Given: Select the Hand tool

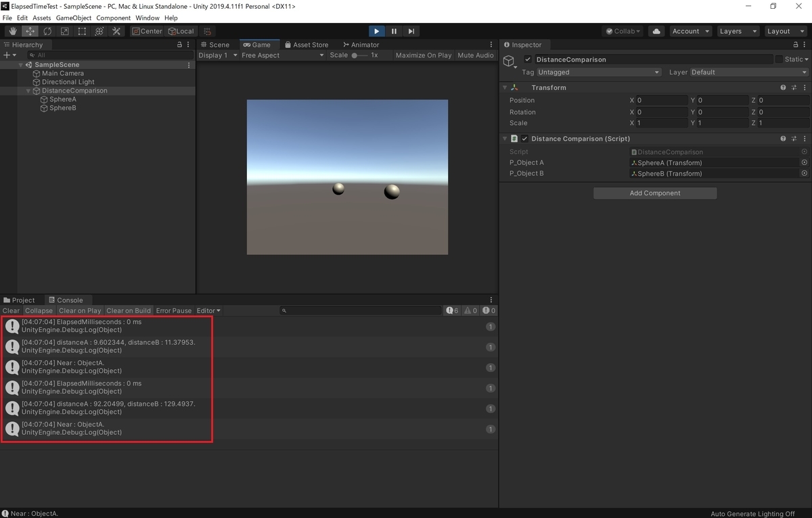Looking at the screenshot, I should point(13,31).
